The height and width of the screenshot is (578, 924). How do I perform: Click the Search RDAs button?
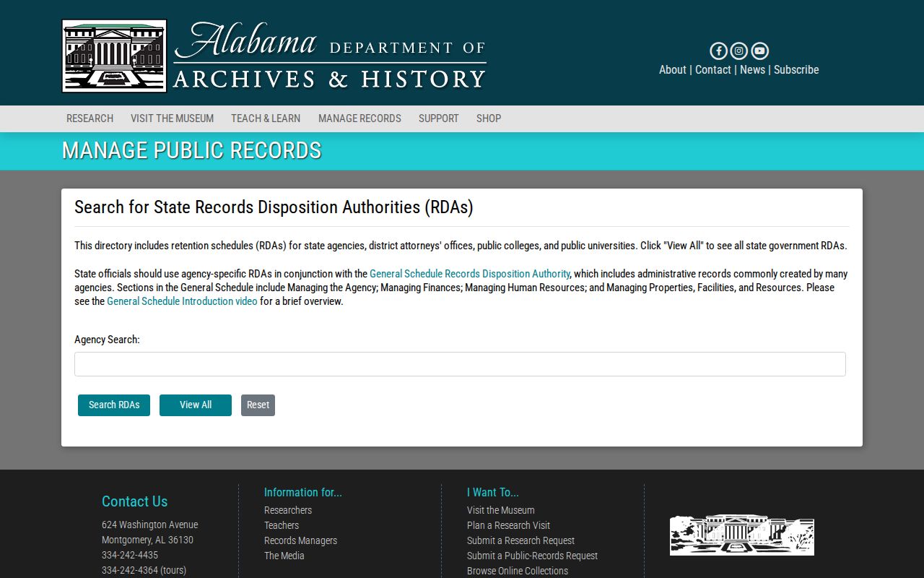click(x=114, y=405)
